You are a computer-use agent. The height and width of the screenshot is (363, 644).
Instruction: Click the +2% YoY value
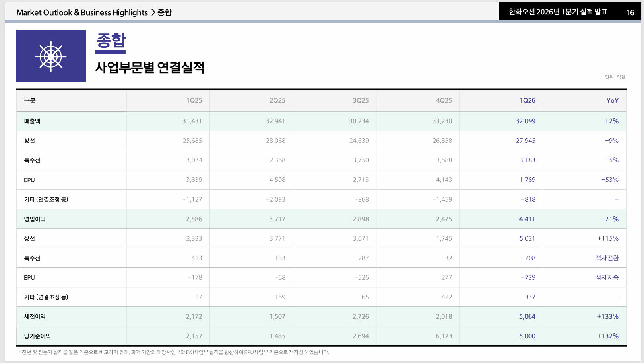(x=612, y=121)
